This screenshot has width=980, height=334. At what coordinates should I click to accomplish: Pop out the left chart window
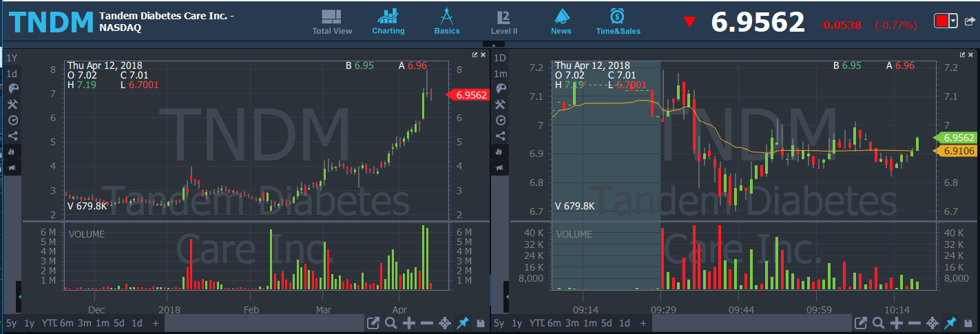coord(373,323)
